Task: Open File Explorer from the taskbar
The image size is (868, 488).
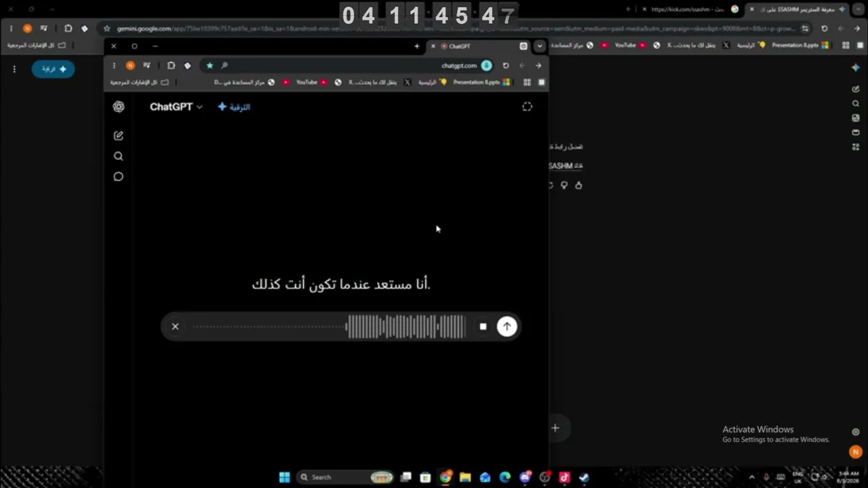Action: (x=465, y=477)
